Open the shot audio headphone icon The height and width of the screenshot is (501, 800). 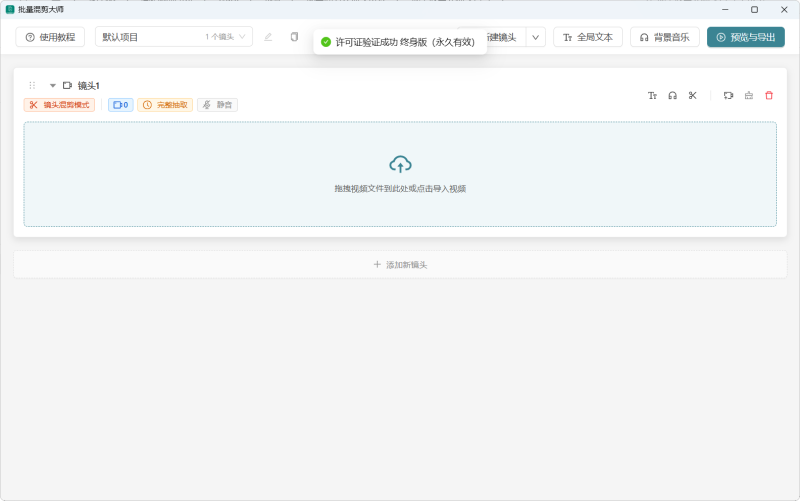(x=672, y=95)
